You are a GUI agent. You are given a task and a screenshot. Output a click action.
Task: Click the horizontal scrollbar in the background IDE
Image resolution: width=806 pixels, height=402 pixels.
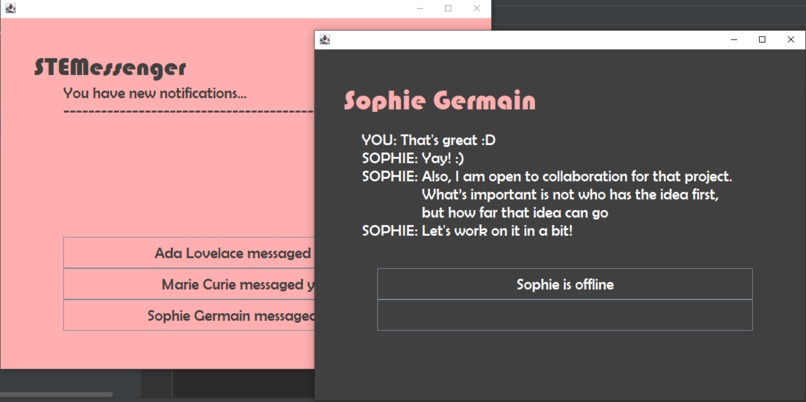point(56,395)
